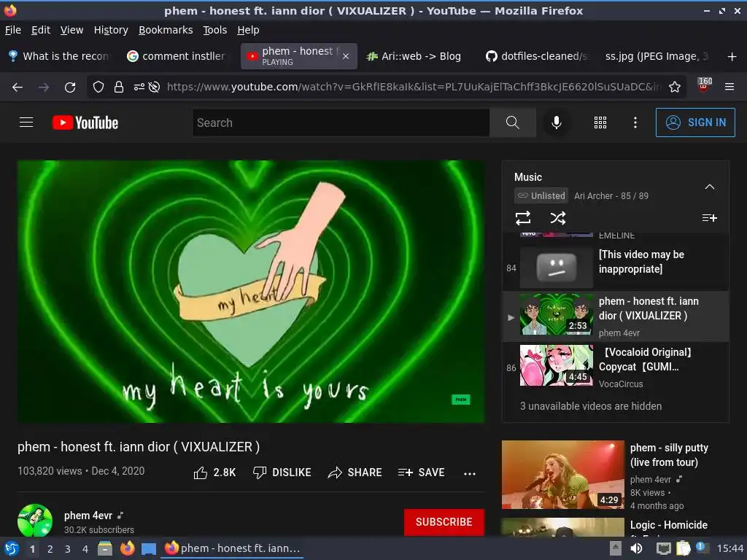Play playlist item 84 inappropriate video
This screenshot has height=560, width=747.
pyautogui.click(x=616, y=267)
